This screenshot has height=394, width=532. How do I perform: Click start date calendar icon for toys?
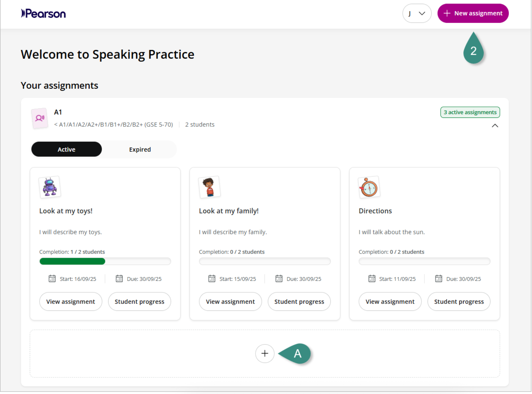coord(52,279)
